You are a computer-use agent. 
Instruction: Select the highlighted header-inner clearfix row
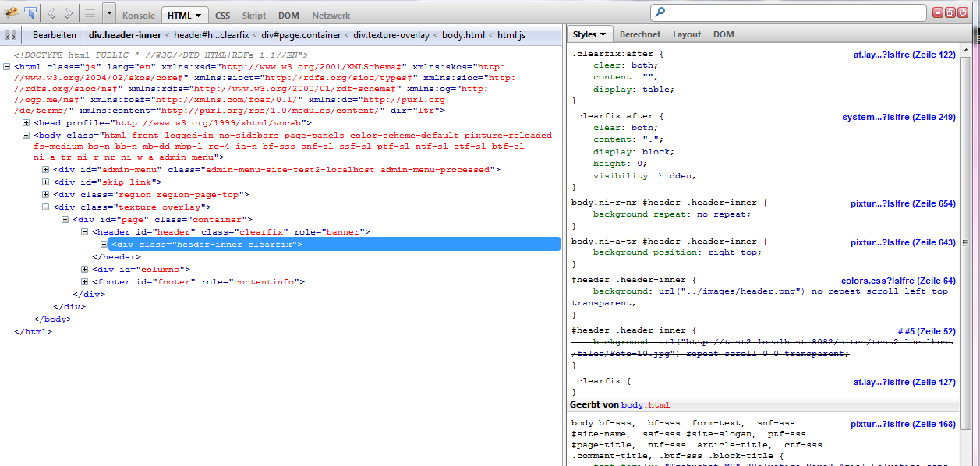(x=335, y=245)
